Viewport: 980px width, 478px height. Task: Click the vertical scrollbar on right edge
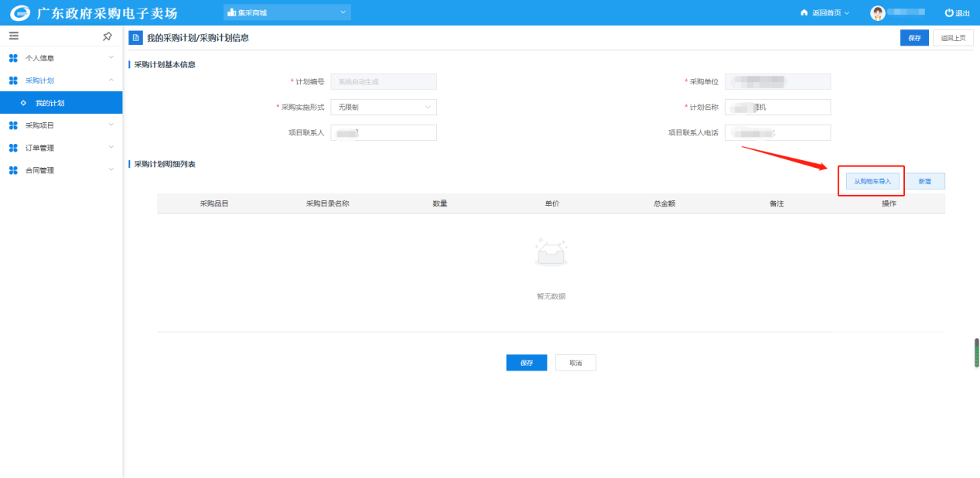click(x=976, y=353)
